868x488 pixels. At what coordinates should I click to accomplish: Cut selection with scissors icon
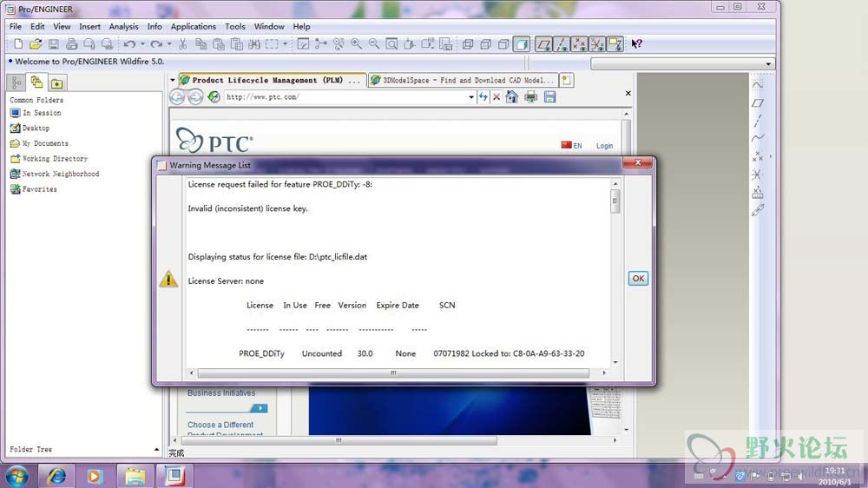pyautogui.click(x=183, y=43)
